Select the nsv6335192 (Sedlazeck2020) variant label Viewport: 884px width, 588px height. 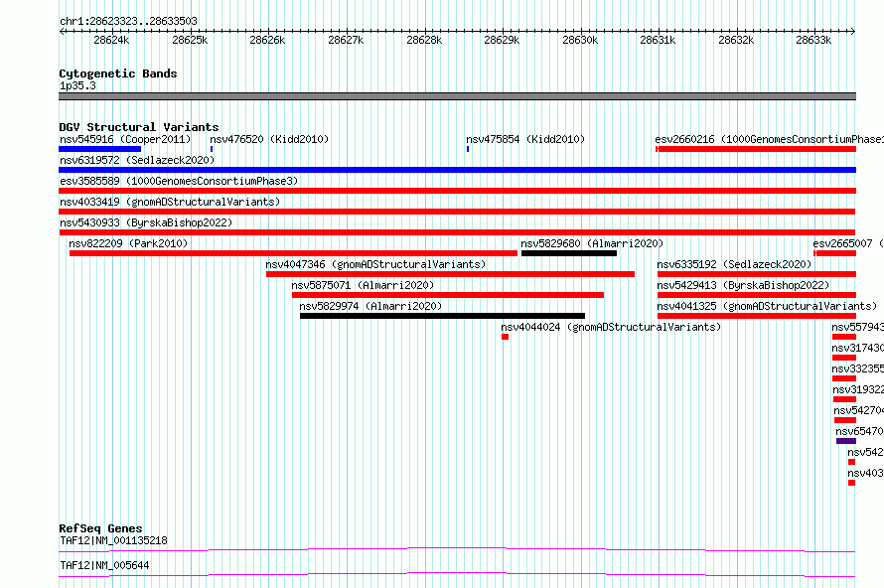pyautogui.click(x=734, y=264)
